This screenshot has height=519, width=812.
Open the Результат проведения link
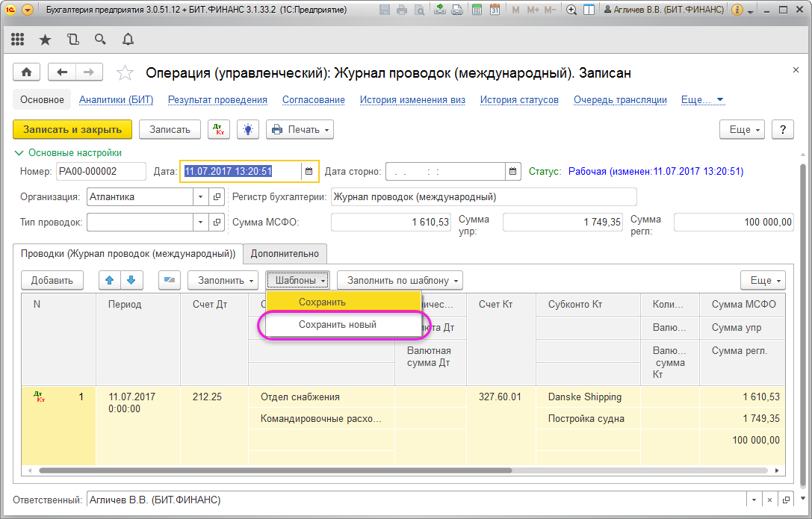tap(217, 100)
